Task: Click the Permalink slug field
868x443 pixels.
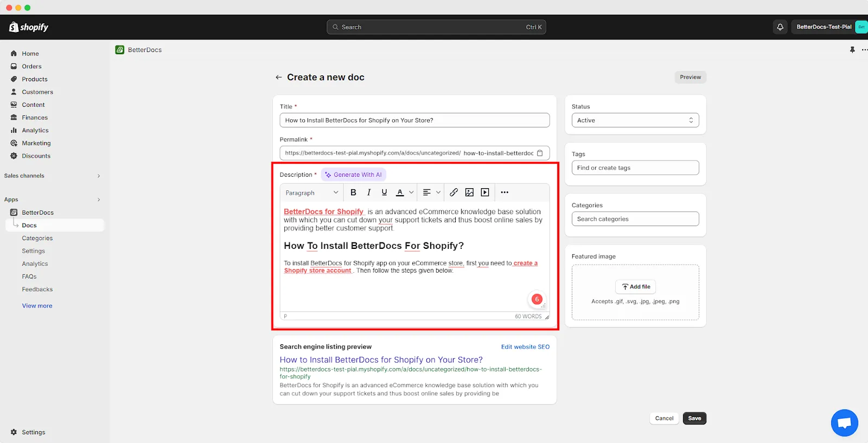Action: coord(498,153)
